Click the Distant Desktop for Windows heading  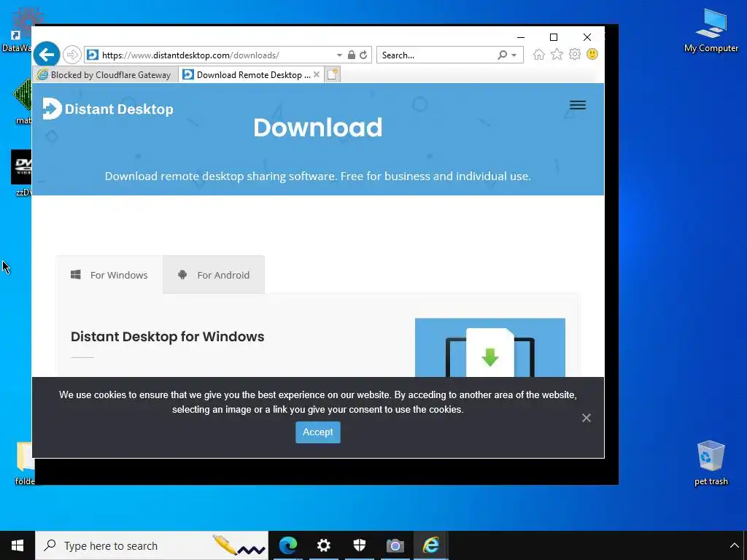pos(167,337)
